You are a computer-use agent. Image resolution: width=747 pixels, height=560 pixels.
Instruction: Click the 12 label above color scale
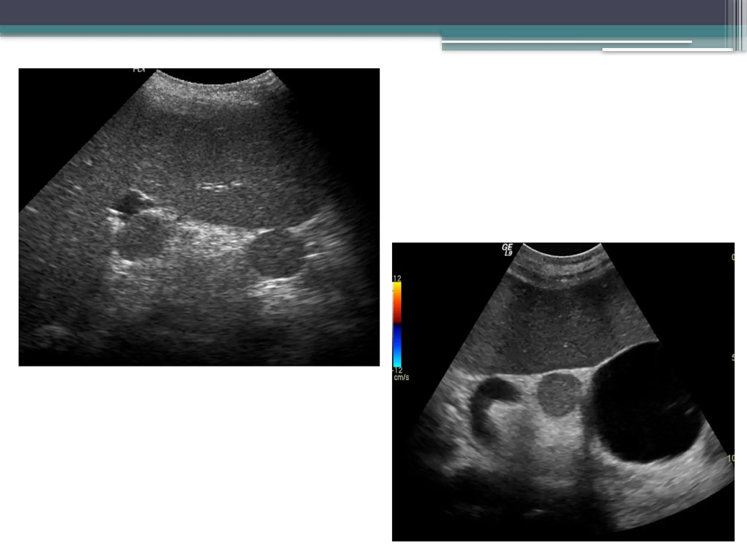tap(397, 278)
